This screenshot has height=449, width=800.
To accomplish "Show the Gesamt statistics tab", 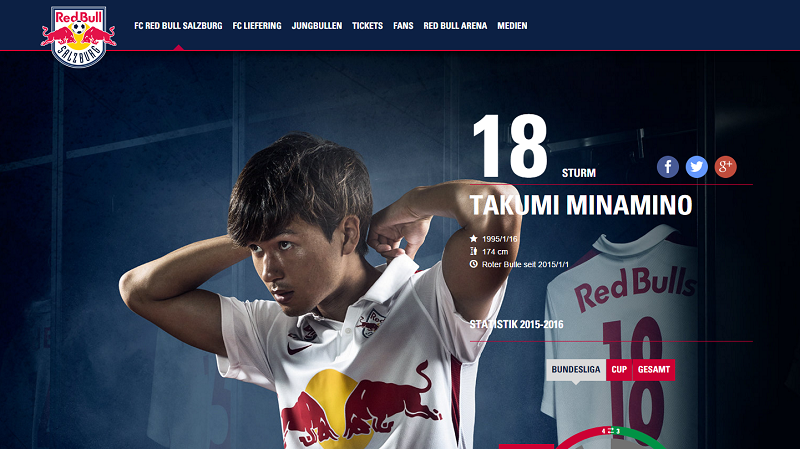I will [654, 370].
